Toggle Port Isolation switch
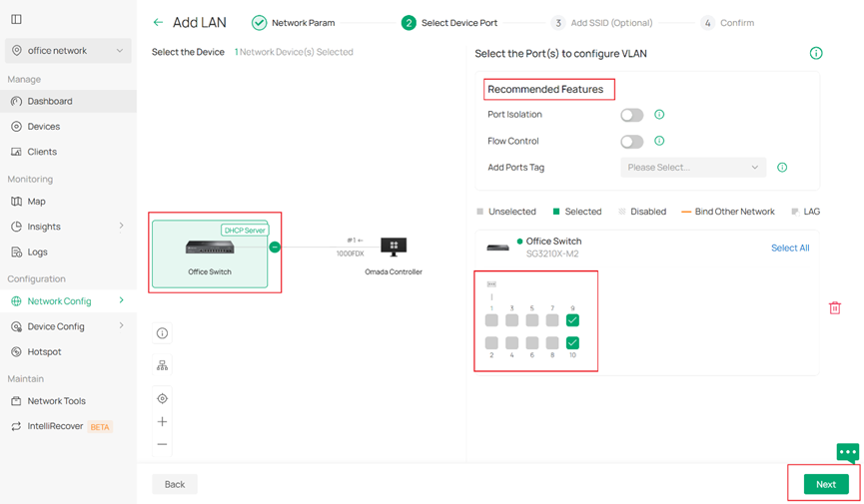The image size is (864, 504). click(632, 115)
